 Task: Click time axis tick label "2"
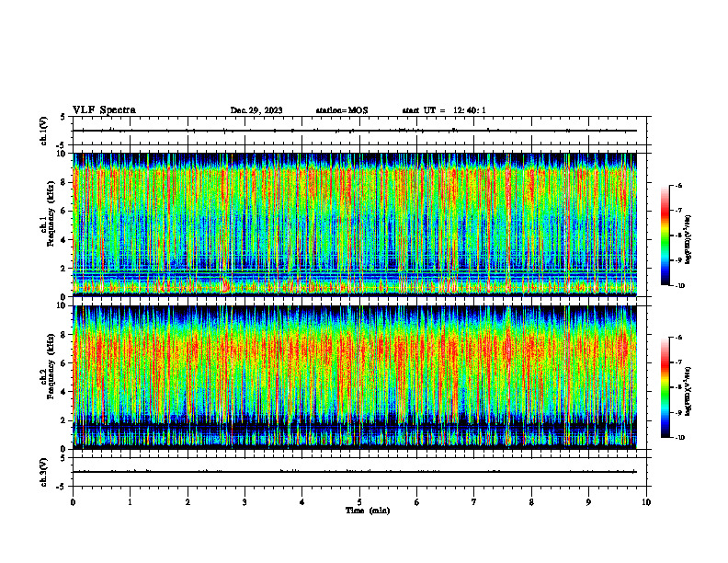coord(188,502)
